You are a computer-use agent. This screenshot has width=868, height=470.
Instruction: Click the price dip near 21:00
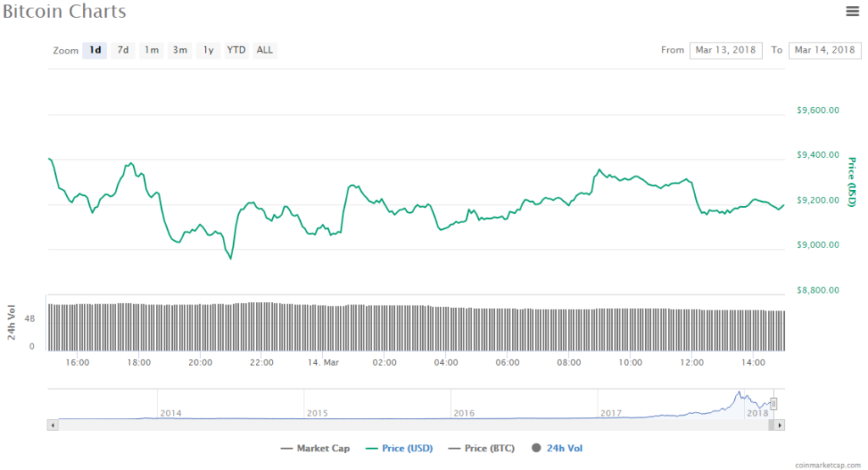click(230, 259)
